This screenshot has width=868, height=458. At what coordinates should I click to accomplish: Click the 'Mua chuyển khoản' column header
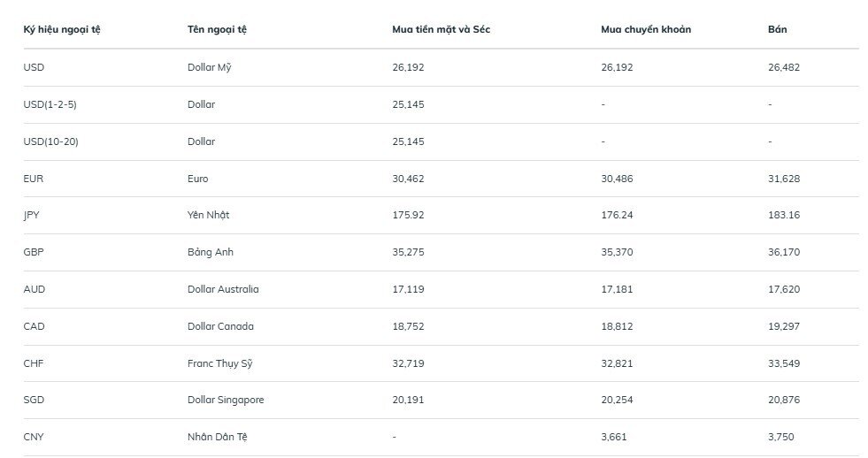click(x=646, y=29)
